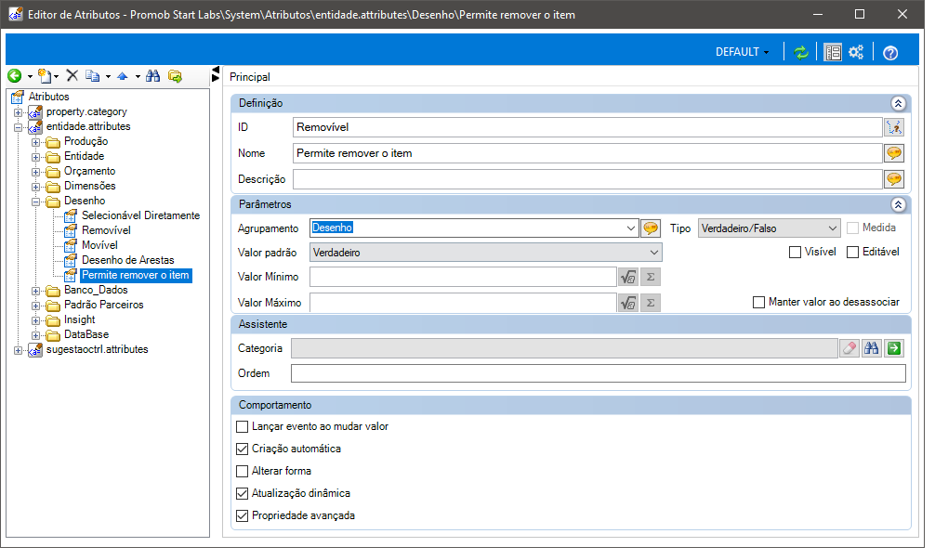
Task: Click the speech bubble icon beside Nome field
Action: 894,153
